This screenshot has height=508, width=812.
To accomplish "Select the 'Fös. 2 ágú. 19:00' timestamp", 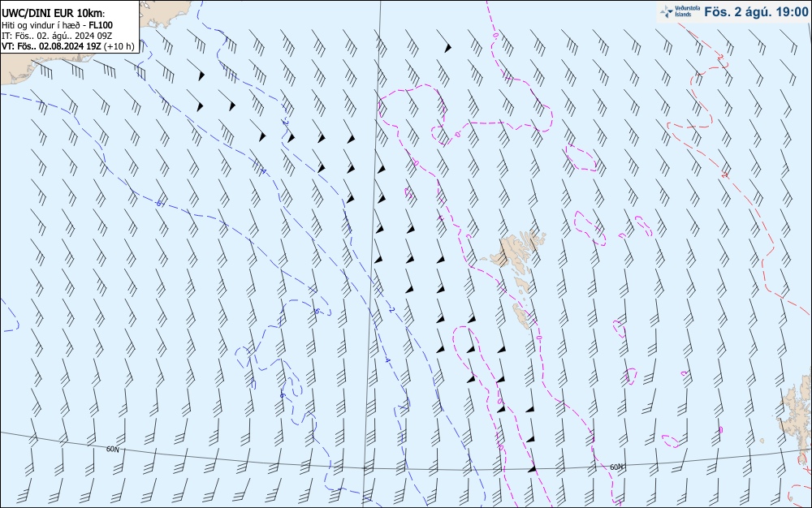I will click(x=755, y=11).
